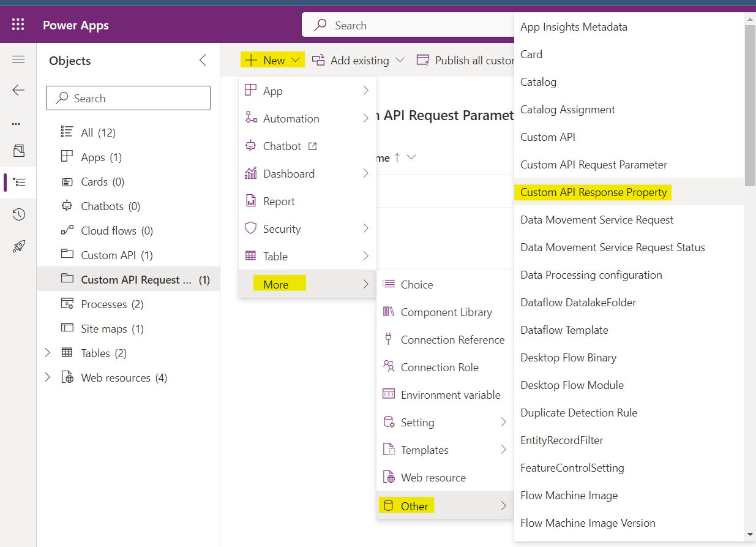Click the Cloud flows icon in Objects
This screenshot has height=547, width=756.
click(67, 231)
